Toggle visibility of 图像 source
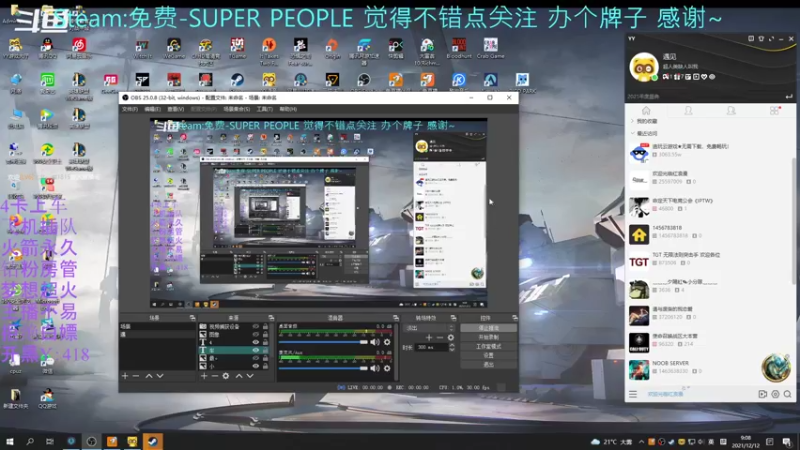800x450 pixels. pyautogui.click(x=256, y=335)
